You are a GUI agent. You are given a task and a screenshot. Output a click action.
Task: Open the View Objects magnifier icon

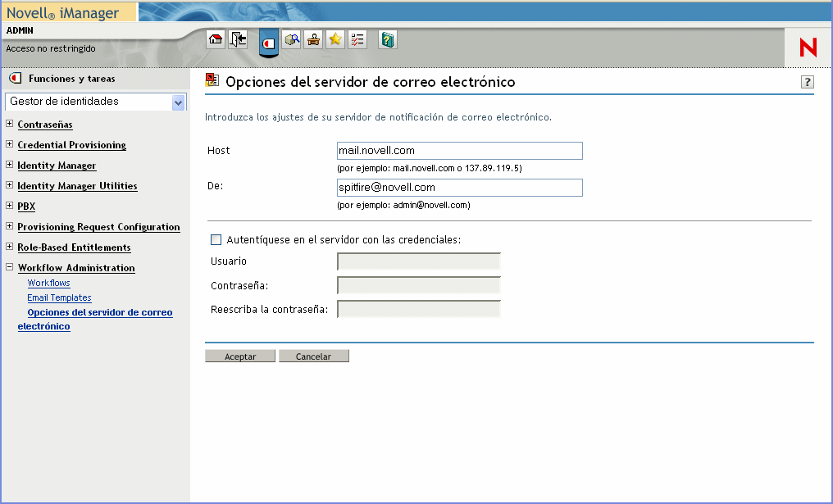(291, 39)
